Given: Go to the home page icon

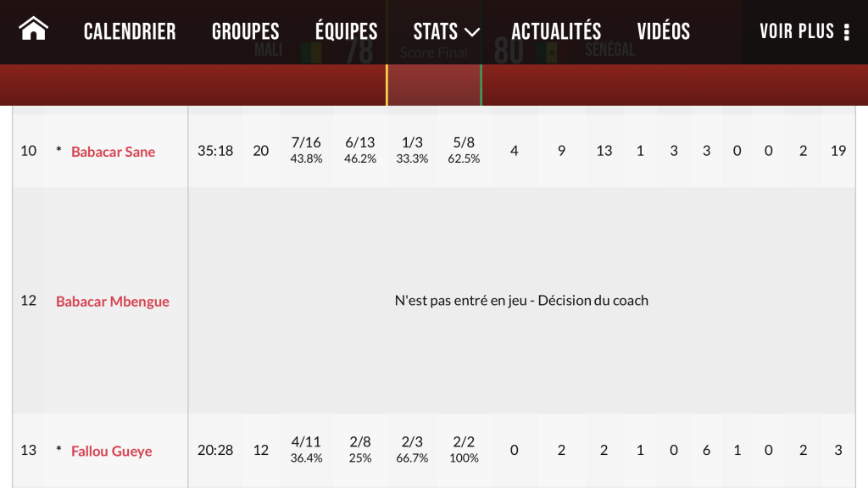Looking at the screenshot, I should (x=33, y=29).
